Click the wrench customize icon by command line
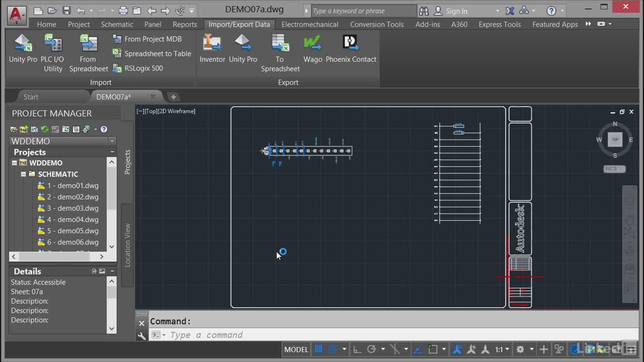Viewport: 644px width, 362px height. (x=142, y=335)
